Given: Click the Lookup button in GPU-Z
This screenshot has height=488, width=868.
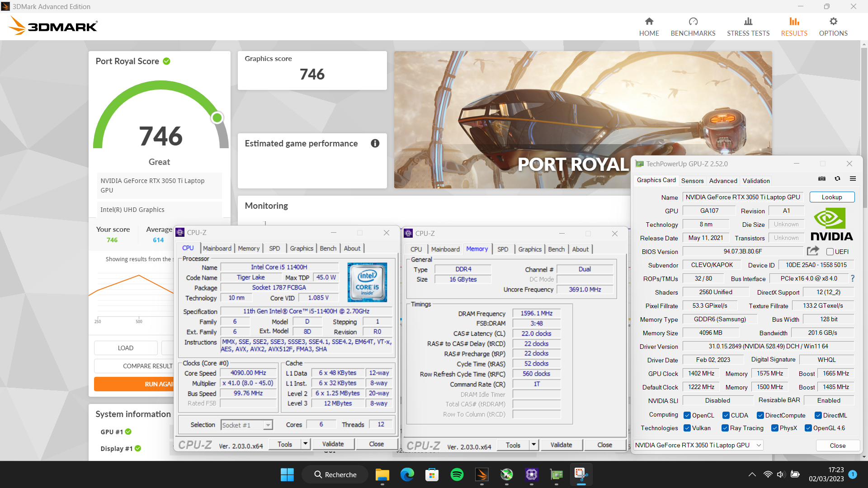Looking at the screenshot, I should tap(832, 197).
